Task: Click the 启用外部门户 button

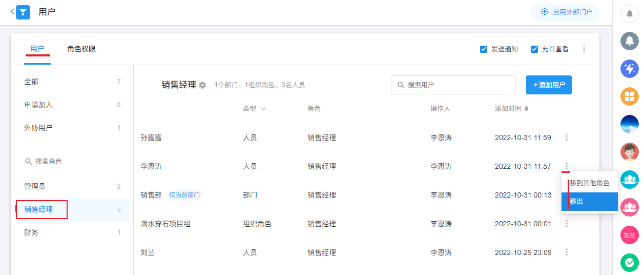Action: point(565,12)
